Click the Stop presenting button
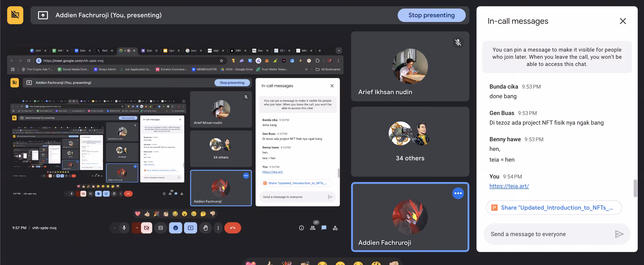Image resolution: width=644 pixels, height=265 pixels. [x=431, y=15]
